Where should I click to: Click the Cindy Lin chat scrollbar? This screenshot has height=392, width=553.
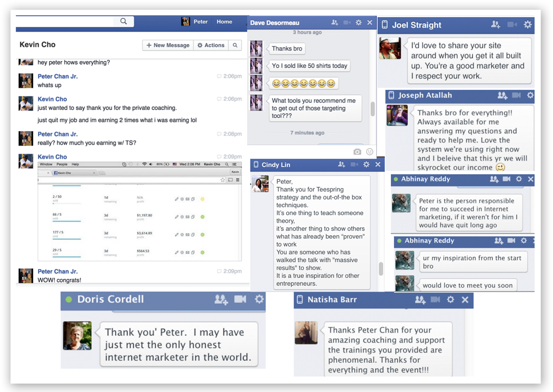[380, 268]
